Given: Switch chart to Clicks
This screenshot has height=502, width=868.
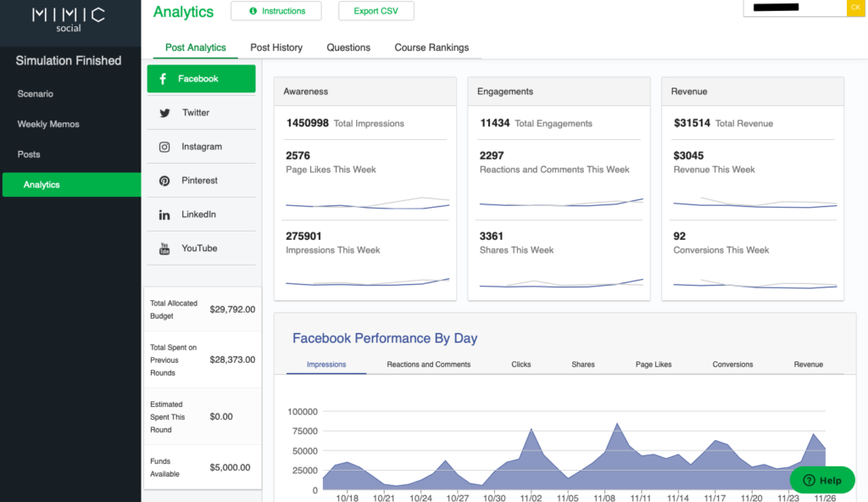Looking at the screenshot, I should [521, 365].
